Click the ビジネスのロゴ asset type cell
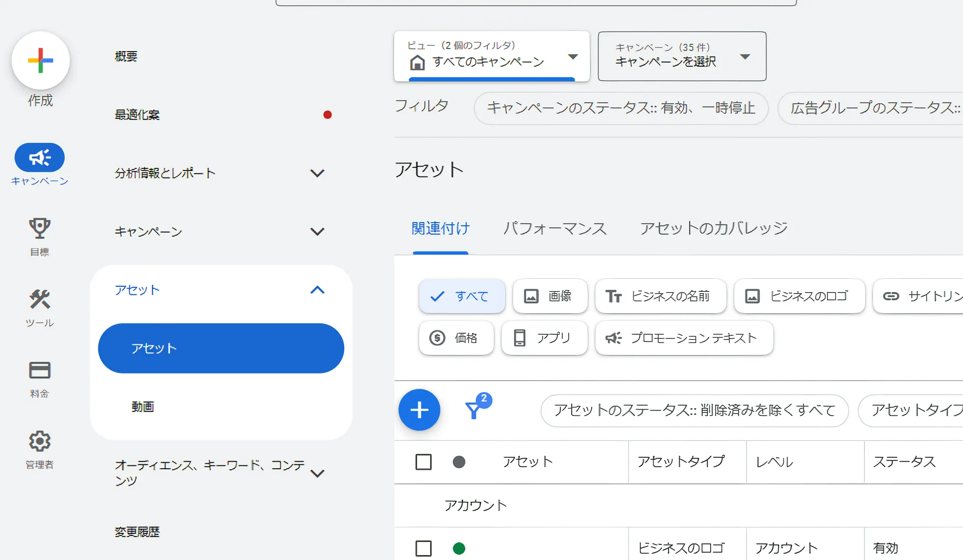The image size is (963, 560). [x=681, y=548]
